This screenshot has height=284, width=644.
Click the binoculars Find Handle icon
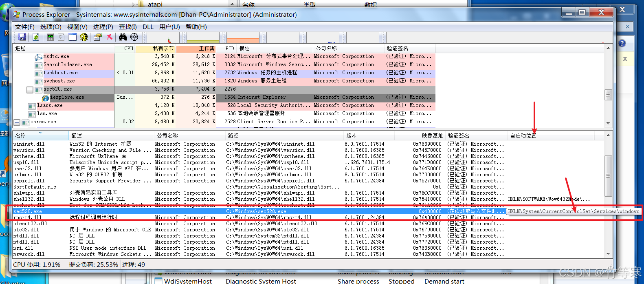[x=123, y=37]
